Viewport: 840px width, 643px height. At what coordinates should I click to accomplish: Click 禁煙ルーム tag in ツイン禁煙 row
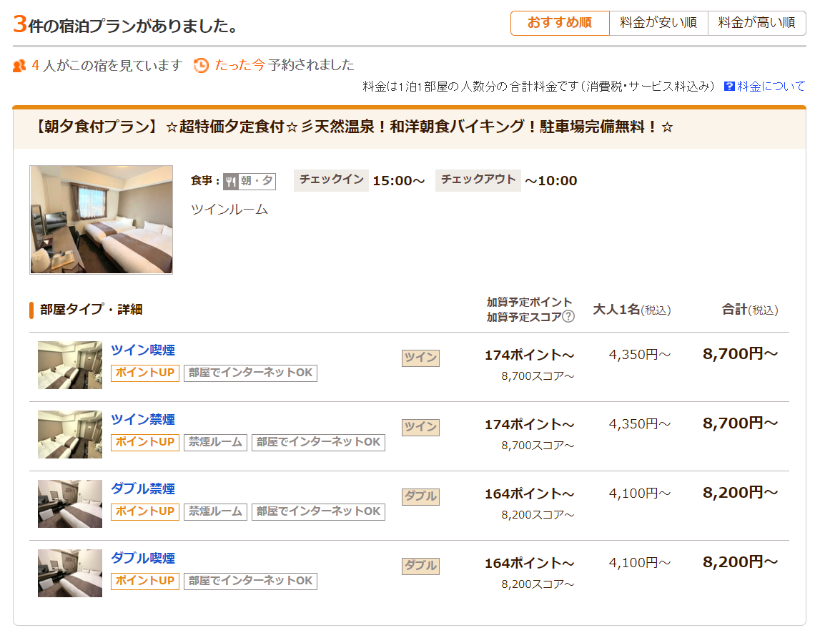click(x=215, y=442)
